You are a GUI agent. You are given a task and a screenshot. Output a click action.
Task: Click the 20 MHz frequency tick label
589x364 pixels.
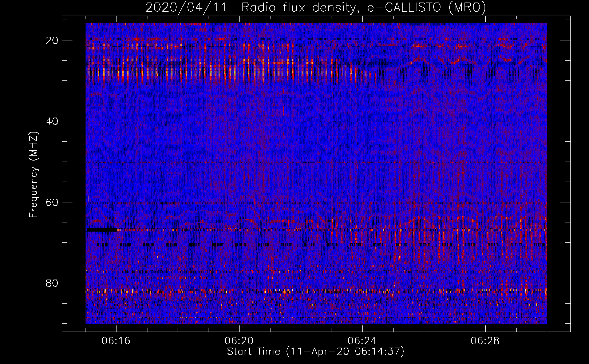tap(52, 40)
